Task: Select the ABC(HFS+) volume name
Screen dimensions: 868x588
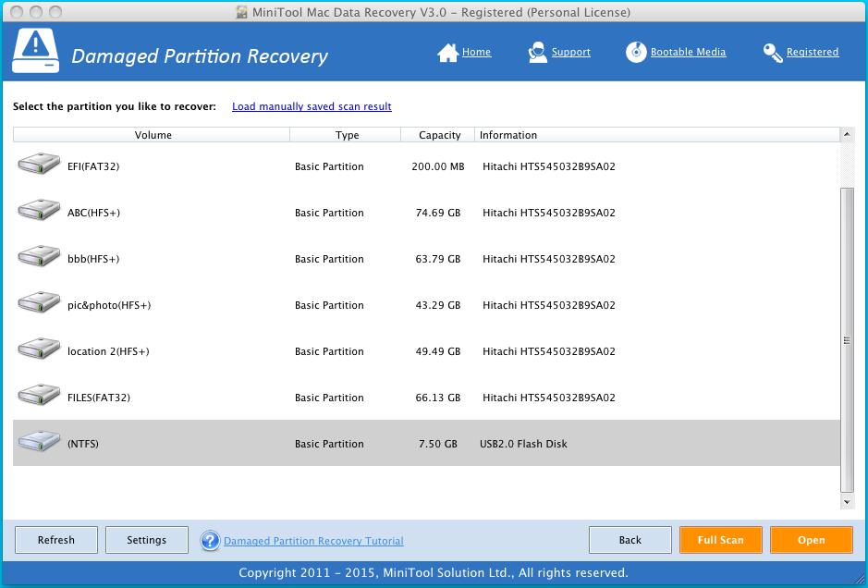Action: 93,213
